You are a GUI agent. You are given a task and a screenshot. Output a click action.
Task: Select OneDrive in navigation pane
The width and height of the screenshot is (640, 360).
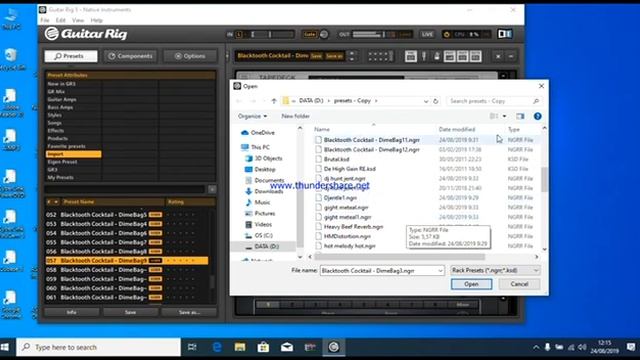[x=262, y=133]
